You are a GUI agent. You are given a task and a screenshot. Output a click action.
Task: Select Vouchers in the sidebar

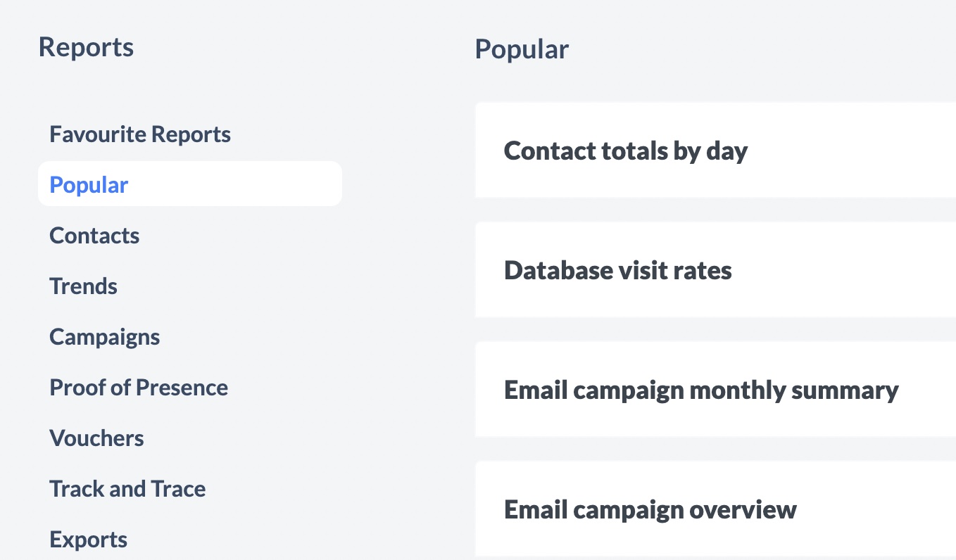pyautogui.click(x=96, y=438)
